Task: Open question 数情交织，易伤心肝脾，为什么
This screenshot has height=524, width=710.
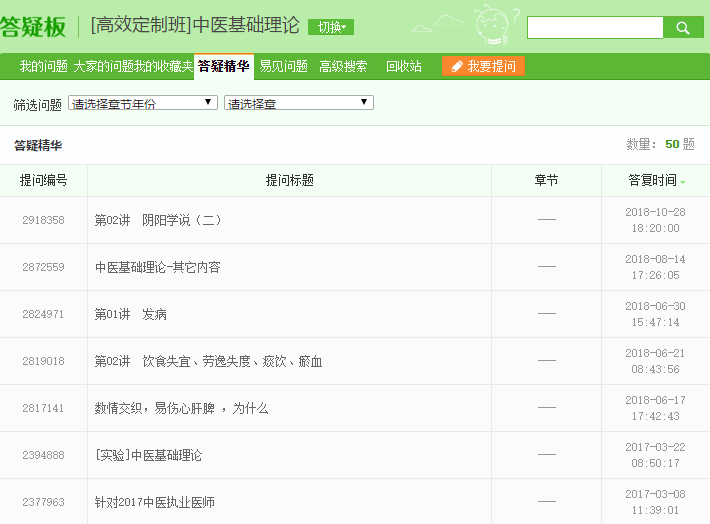Action: tap(181, 408)
